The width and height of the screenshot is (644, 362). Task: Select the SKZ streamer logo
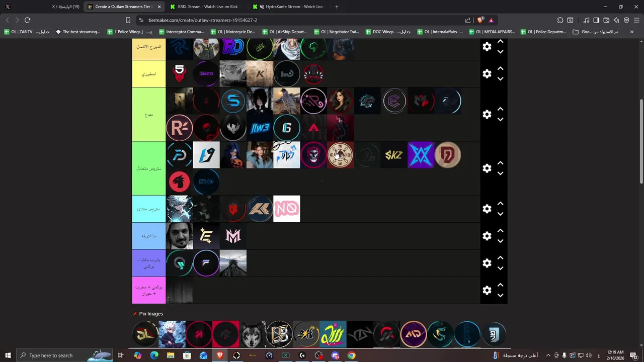[394, 155]
